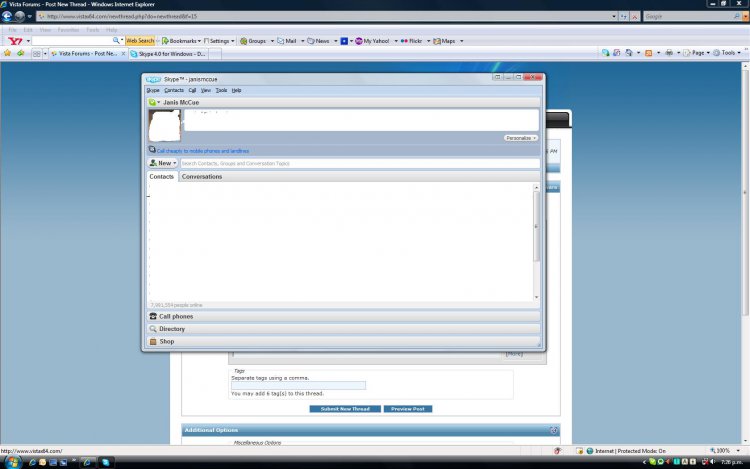Open the Skype status icon dropdown

pos(153,102)
